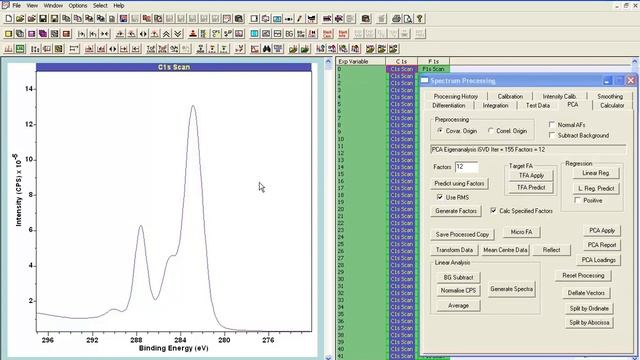Click the Reset Processing button
Viewport: 640px width, 360px height.
583,276
